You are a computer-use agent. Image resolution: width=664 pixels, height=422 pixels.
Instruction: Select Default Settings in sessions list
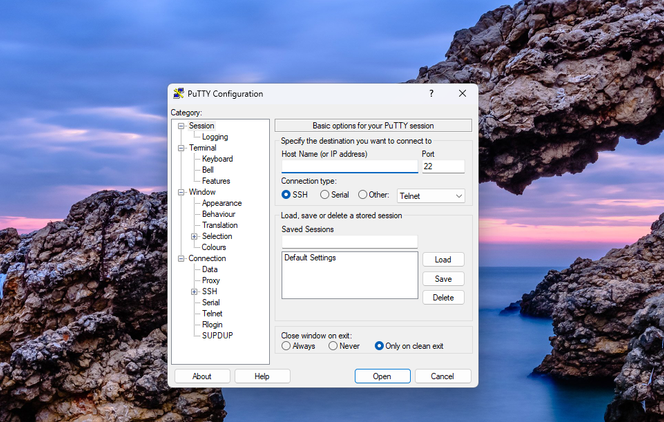310,258
